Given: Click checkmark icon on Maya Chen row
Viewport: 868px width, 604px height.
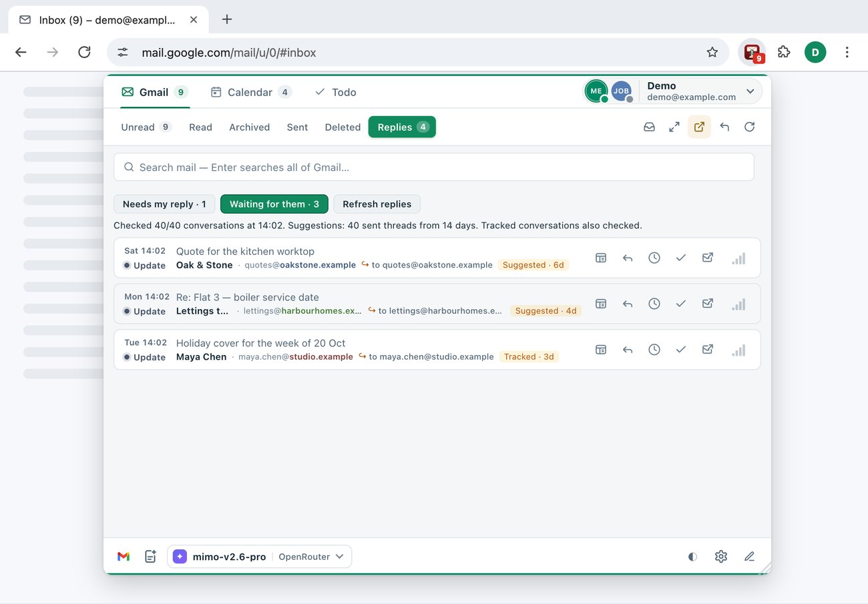Looking at the screenshot, I should (681, 350).
